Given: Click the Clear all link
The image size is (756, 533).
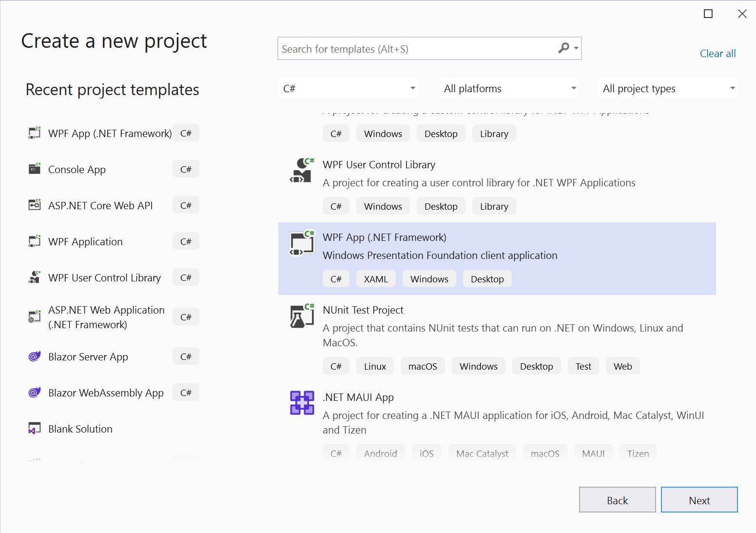Looking at the screenshot, I should 717,54.
